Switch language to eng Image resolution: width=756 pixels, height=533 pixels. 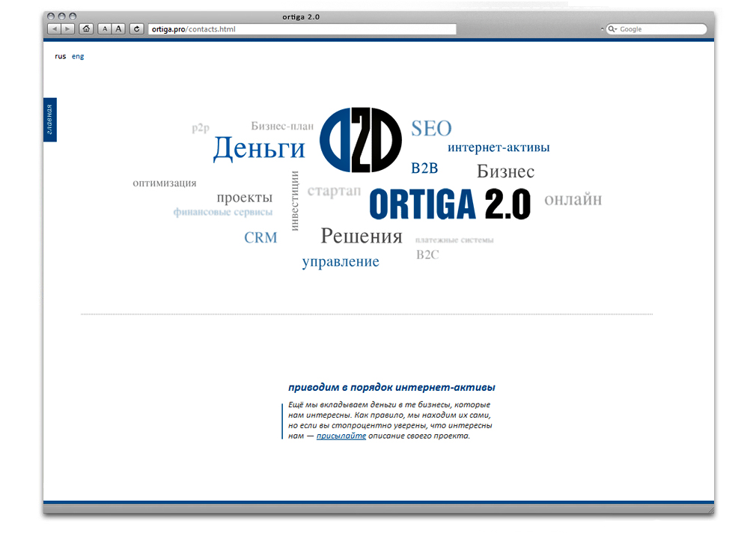point(77,55)
